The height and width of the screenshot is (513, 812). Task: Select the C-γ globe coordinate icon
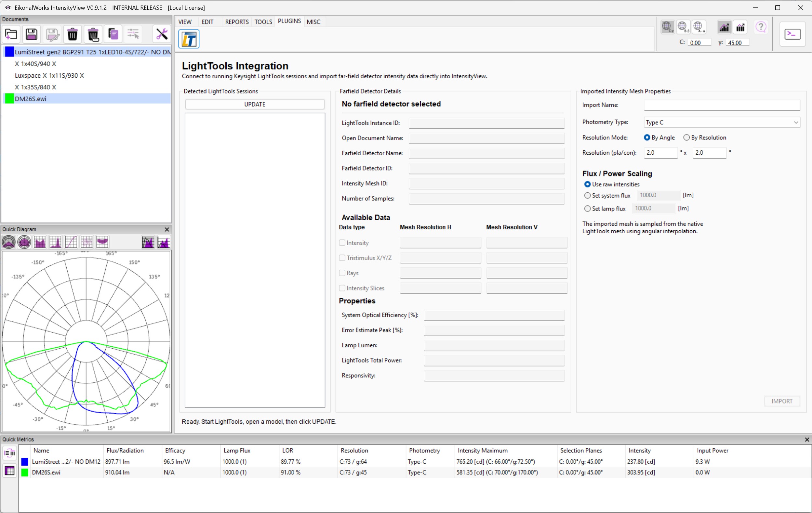[x=667, y=27]
